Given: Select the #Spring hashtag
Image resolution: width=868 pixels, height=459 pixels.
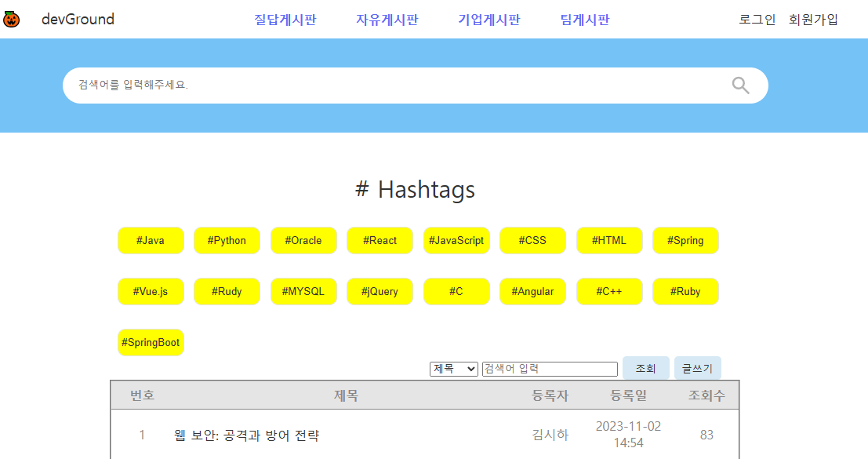Looking at the screenshot, I should pos(685,240).
